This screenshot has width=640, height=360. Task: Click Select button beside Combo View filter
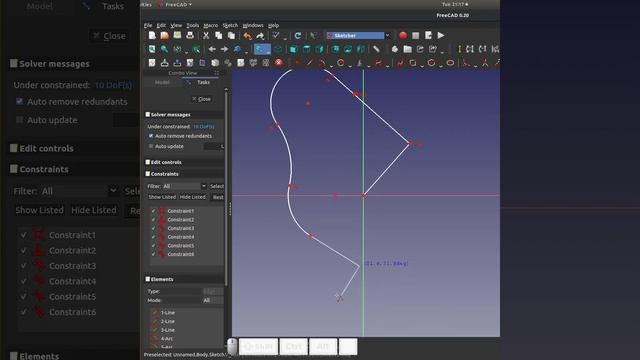(217, 186)
